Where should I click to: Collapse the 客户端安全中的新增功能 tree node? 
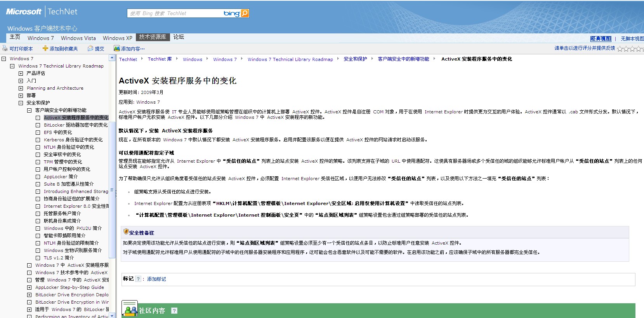29,110
